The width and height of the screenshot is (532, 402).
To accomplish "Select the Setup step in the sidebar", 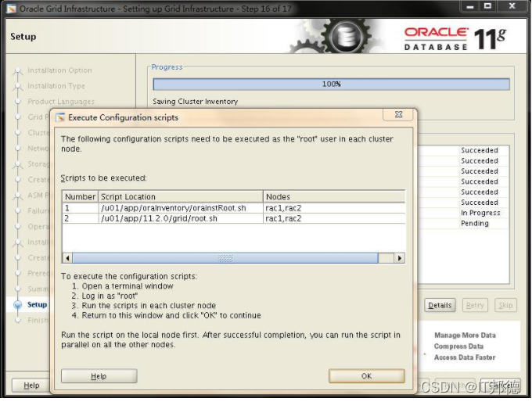I will 37,304.
